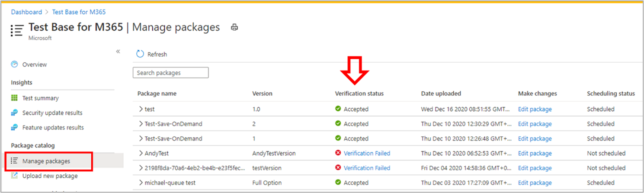This screenshot has width=644, height=193.
Task: Select Manage packages in sidebar
Action: [x=46, y=161]
